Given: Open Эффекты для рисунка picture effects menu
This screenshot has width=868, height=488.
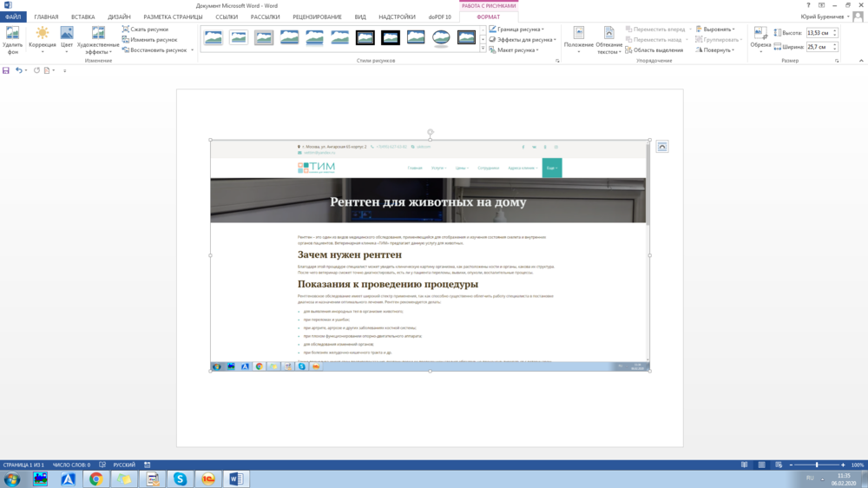Looking at the screenshot, I should click(523, 40).
